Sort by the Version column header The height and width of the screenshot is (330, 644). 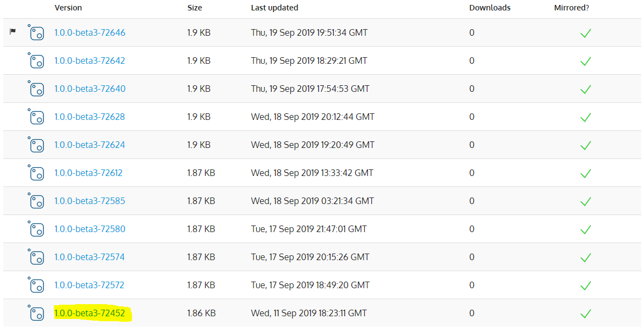pos(68,8)
